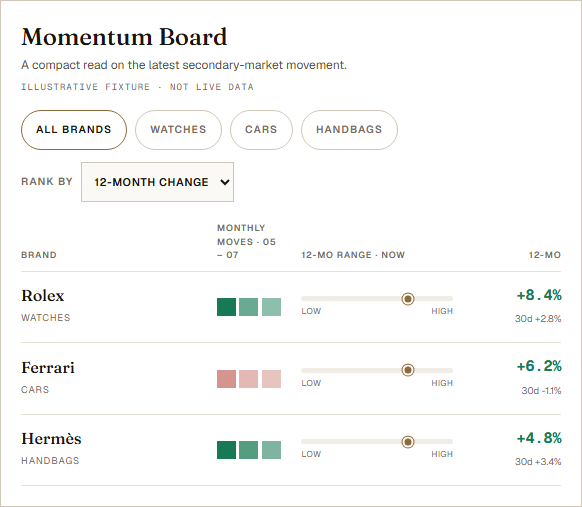Click the 12-MO RANGE · NOW header
Screen dimensions: 582x507
point(353,255)
